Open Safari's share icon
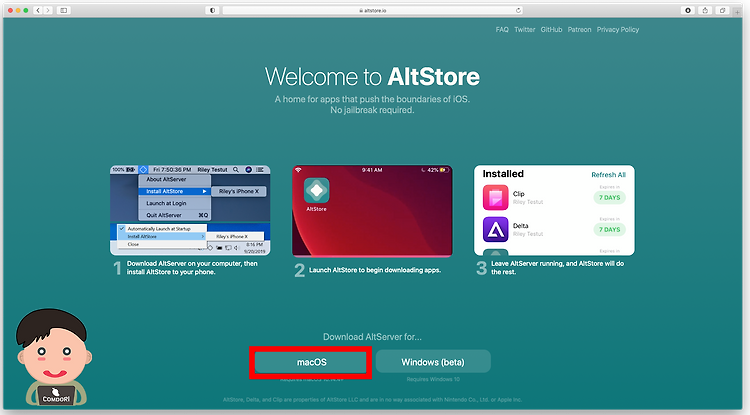750x415 pixels. [x=705, y=10]
